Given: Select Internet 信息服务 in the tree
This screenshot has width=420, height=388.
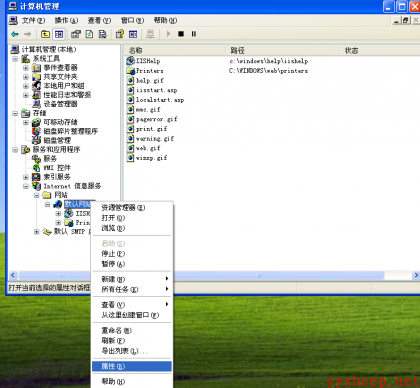Looking at the screenshot, I should (72, 186).
